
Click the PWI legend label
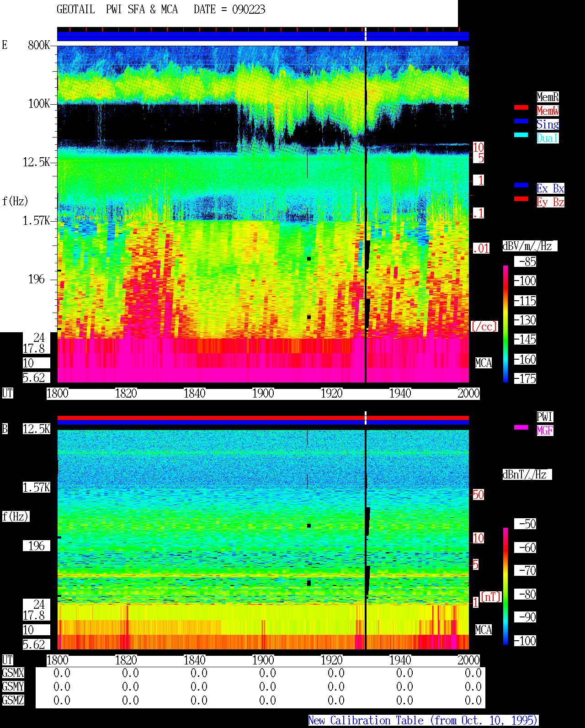click(545, 417)
